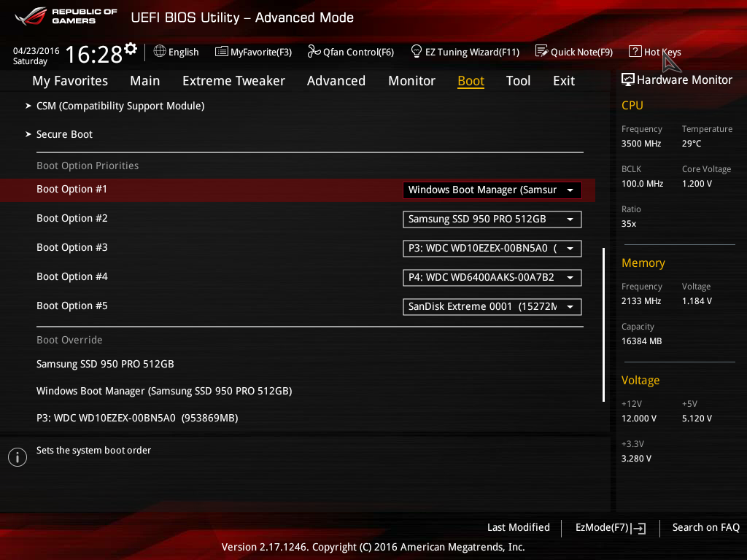Click the info icon beside help text
747x560 pixels.
pyautogui.click(x=18, y=457)
